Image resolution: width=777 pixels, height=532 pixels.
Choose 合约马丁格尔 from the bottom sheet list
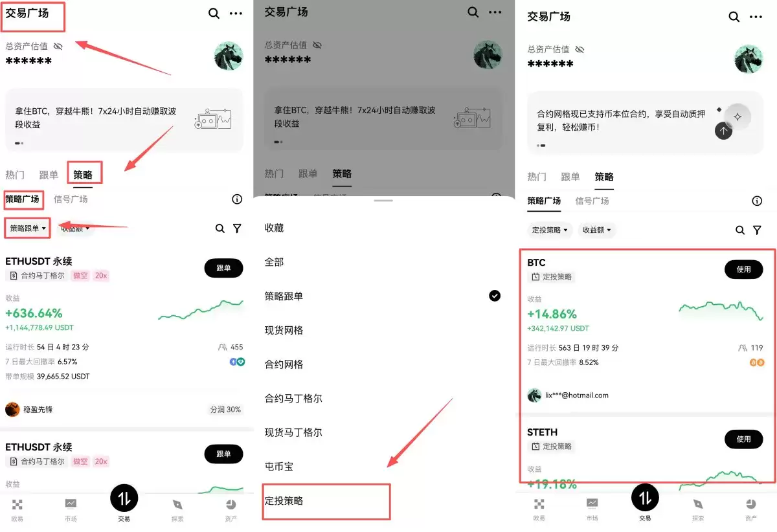[293, 399]
